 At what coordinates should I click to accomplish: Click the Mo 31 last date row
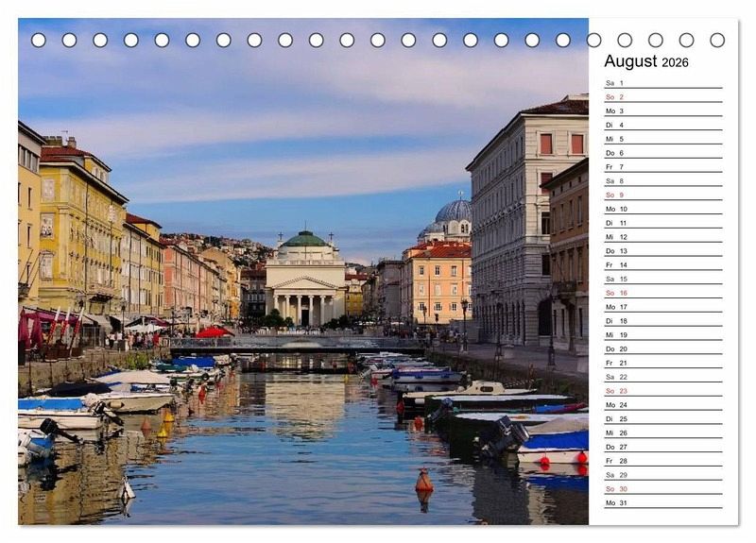(662, 502)
